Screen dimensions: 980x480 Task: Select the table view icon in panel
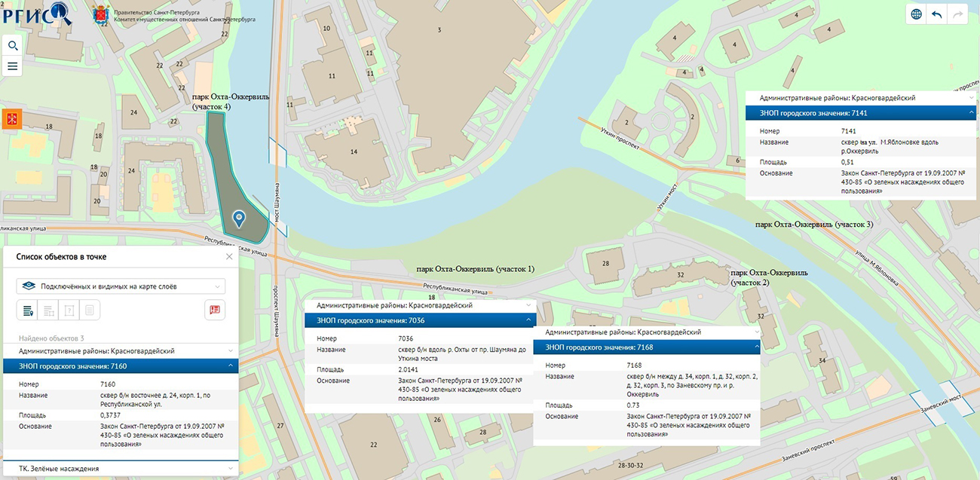click(x=48, y=310)
